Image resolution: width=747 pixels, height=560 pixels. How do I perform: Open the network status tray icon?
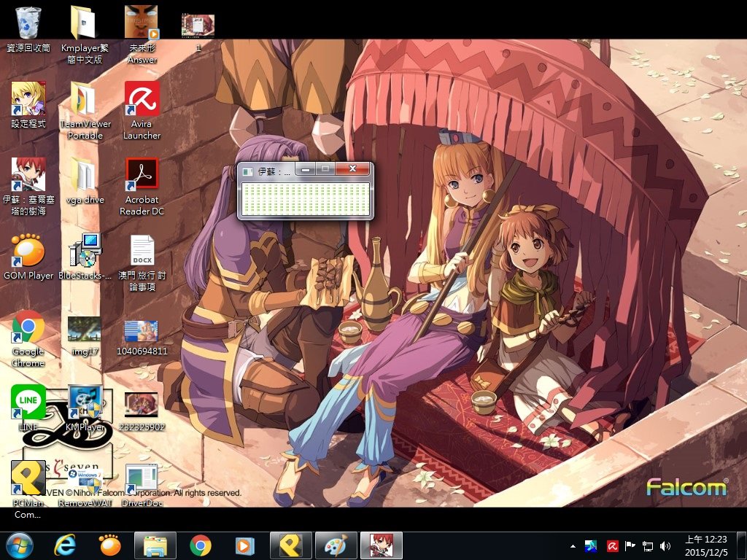pos(648,546)
